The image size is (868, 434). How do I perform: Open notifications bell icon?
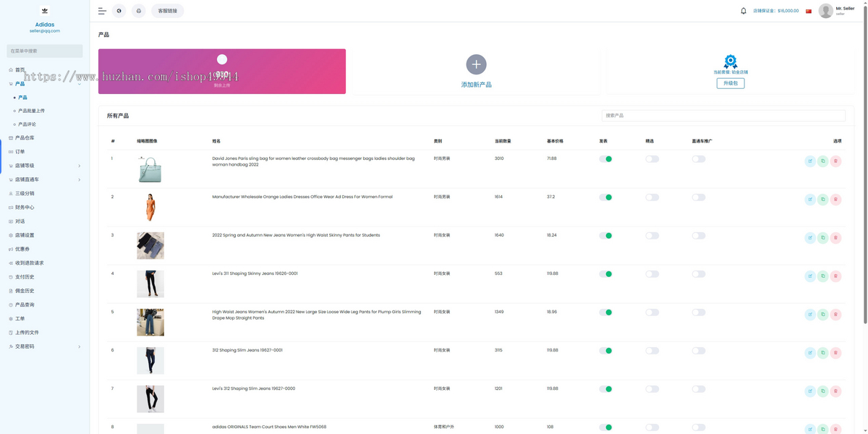[x=743, y=11]
